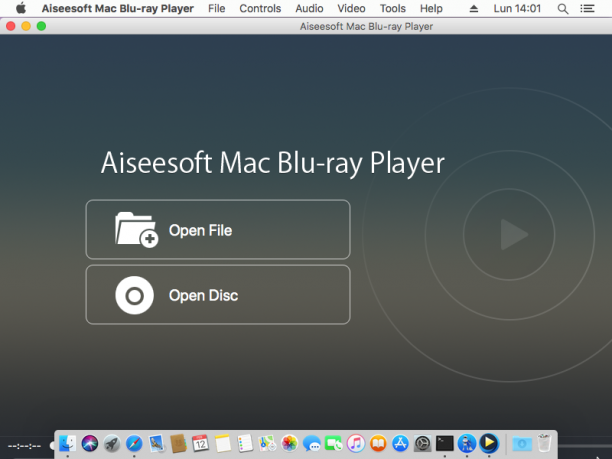The width and height of the screenshot is (612, 459).
Task: Open the Help menu
Action: pyautogui.click(x=431, y=8)
